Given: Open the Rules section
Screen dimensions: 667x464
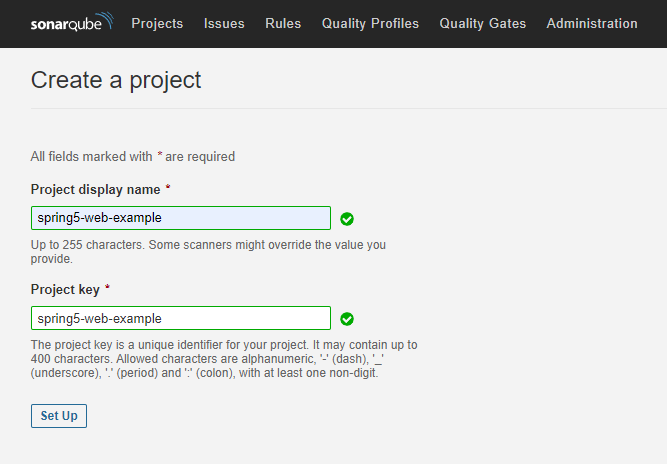Looking at the screenshot, I should point(283,23).
